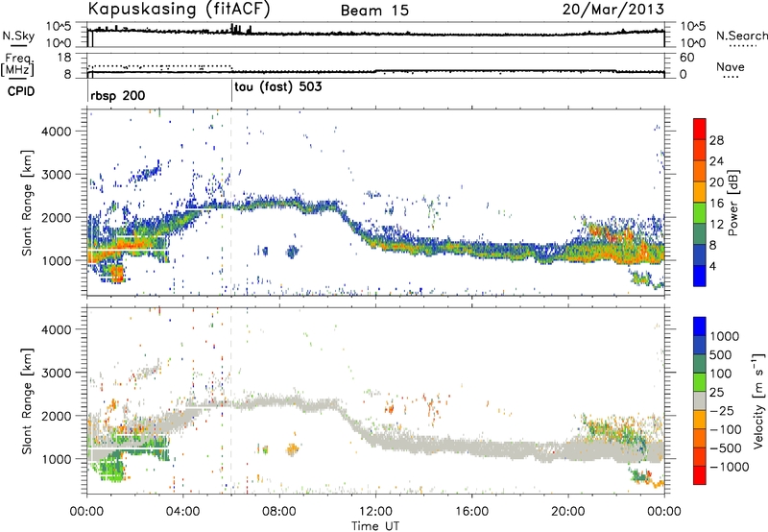Click 'Slant Range [km]' label of the power panel
The image size is (768, 532).
tap(27, 203)
